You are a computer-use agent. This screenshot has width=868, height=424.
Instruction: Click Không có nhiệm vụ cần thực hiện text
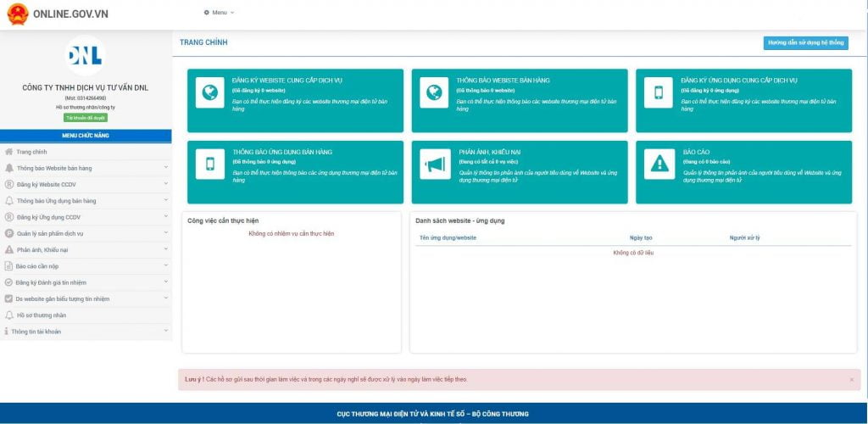(x=292, y=233)
